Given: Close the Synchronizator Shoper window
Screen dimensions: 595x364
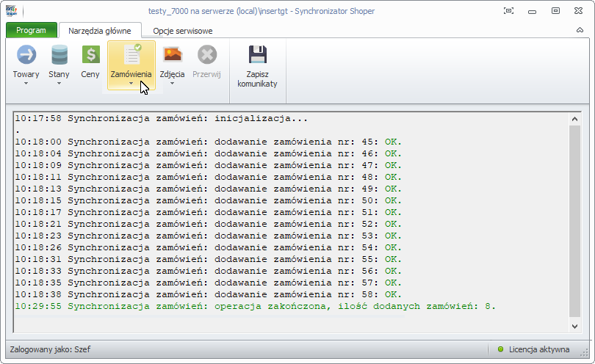Looking at the screenshot, I should tap(578, 11).
